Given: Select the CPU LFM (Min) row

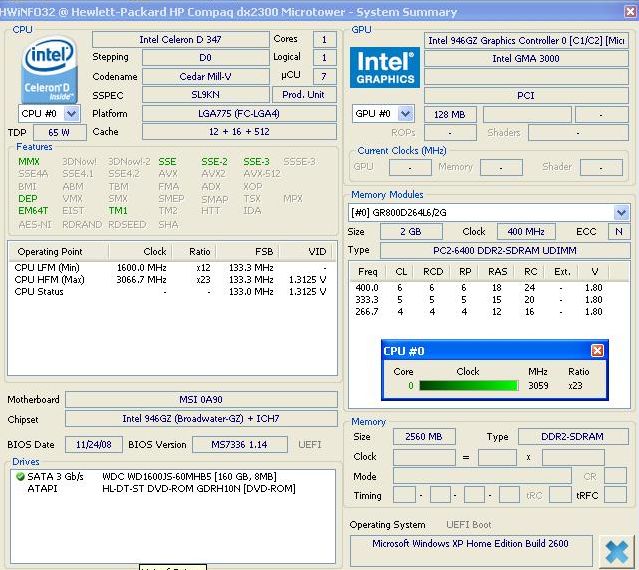Looking at the screenshot, I should (171, 268).
